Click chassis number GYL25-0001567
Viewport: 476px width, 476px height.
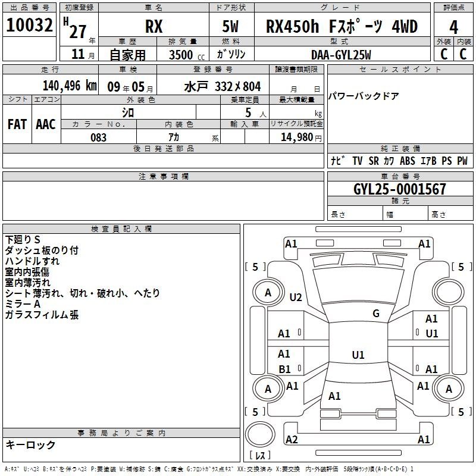point(400,189)
